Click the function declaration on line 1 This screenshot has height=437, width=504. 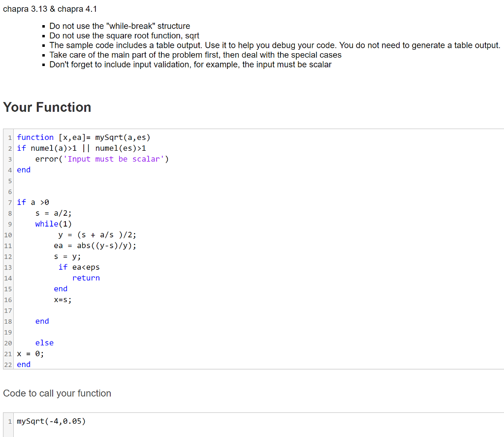(x=83, y=137)
